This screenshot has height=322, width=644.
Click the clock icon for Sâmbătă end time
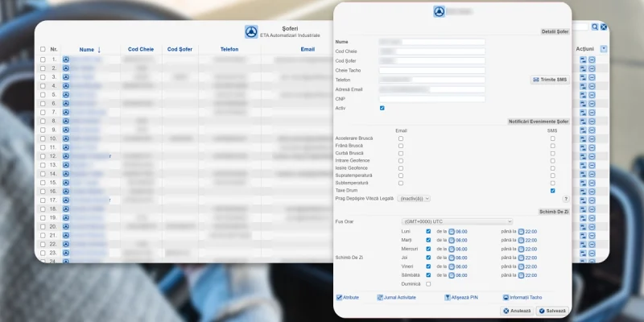pos(521,275)
